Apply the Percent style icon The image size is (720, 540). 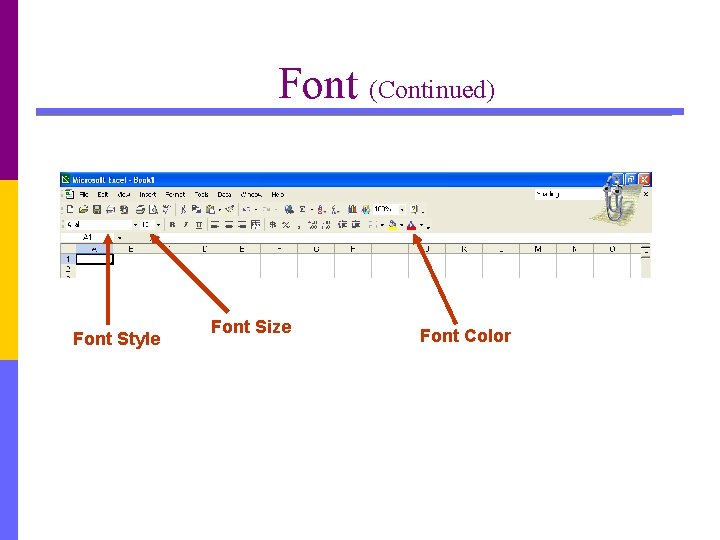(286, 225)
